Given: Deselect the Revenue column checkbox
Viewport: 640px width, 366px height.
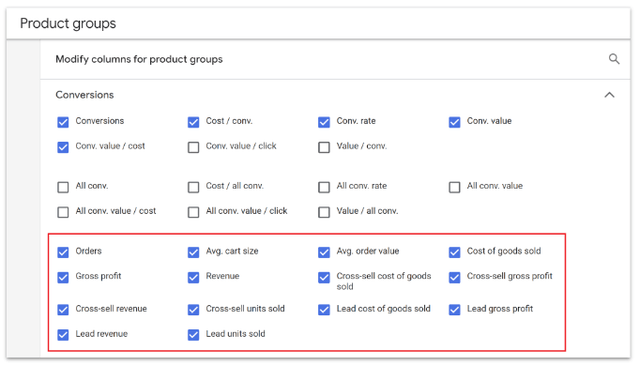Looking at the screenshot, I should [x=193, y=277].
